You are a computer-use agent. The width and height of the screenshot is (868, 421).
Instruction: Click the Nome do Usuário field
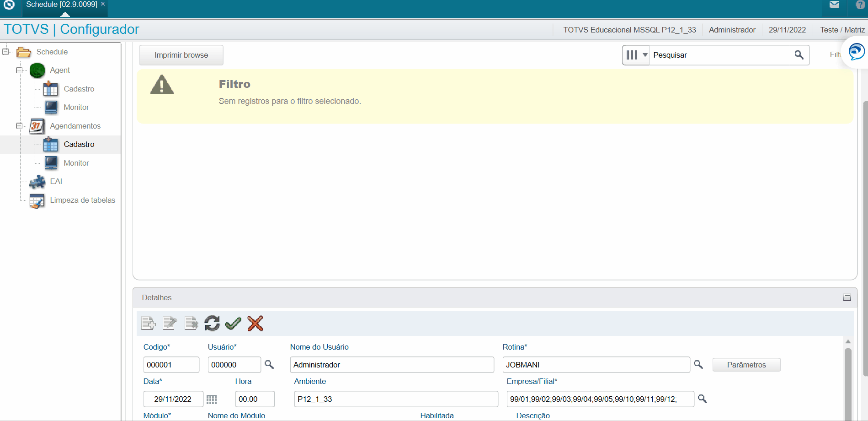coord(392,365)
